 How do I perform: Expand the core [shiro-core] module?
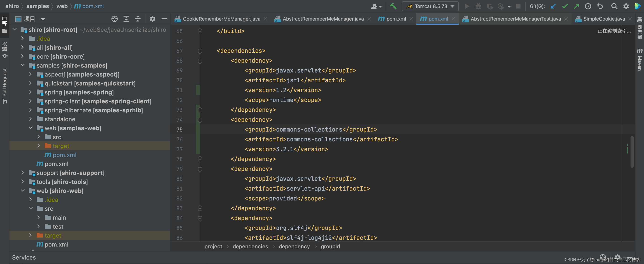click(23, 56)
